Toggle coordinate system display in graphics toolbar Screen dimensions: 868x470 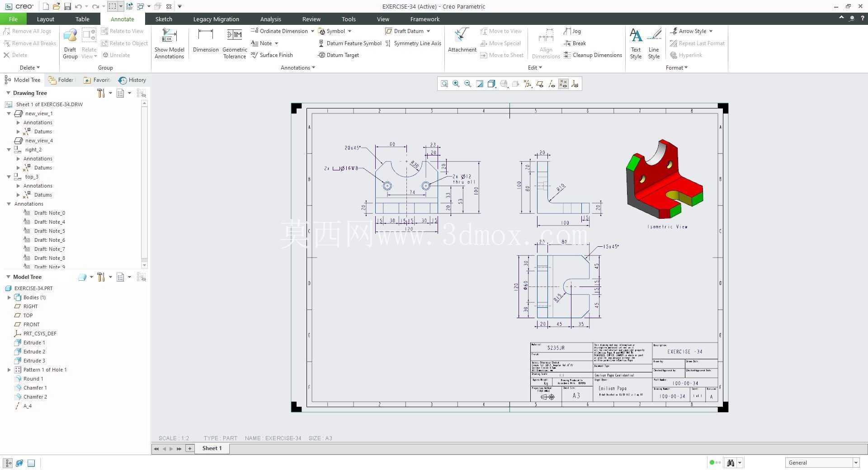[575, 84]
